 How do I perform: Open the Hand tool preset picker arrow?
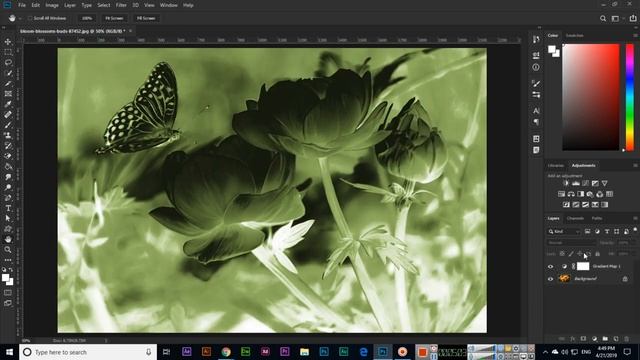click(x=20, y=18)
